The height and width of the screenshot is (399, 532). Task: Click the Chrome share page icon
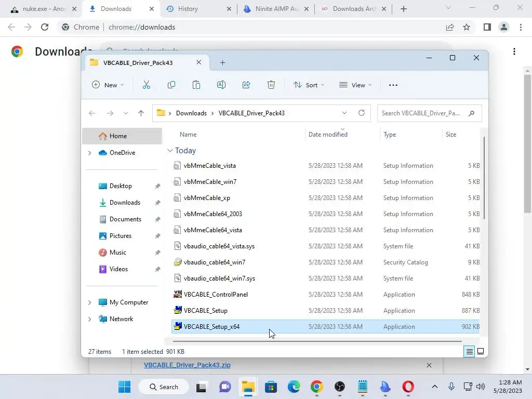[x=450, y=27]
